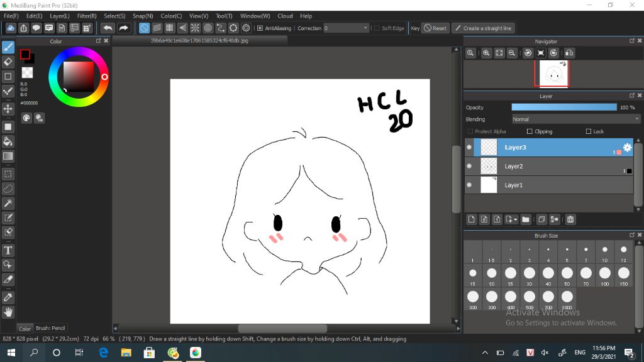The image size is (644, 362).
Task: Hide Layer2 visibility dot
Action: coord(469,166)
